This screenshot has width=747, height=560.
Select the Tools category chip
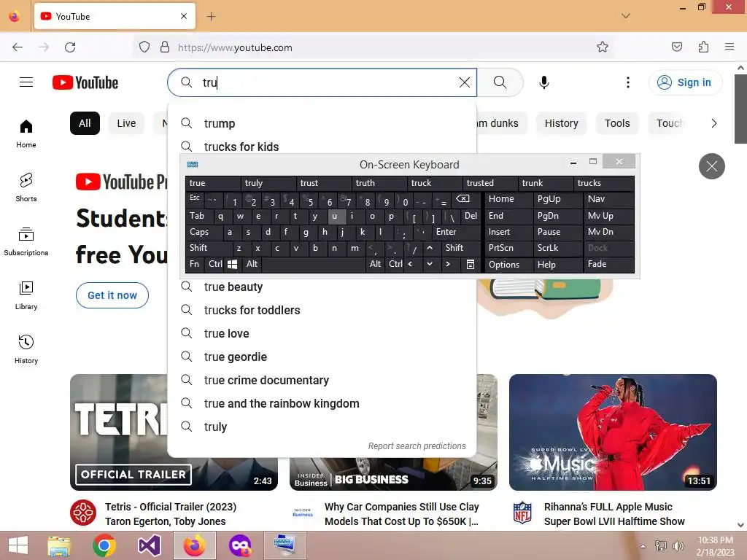click(x=617, y=123)
